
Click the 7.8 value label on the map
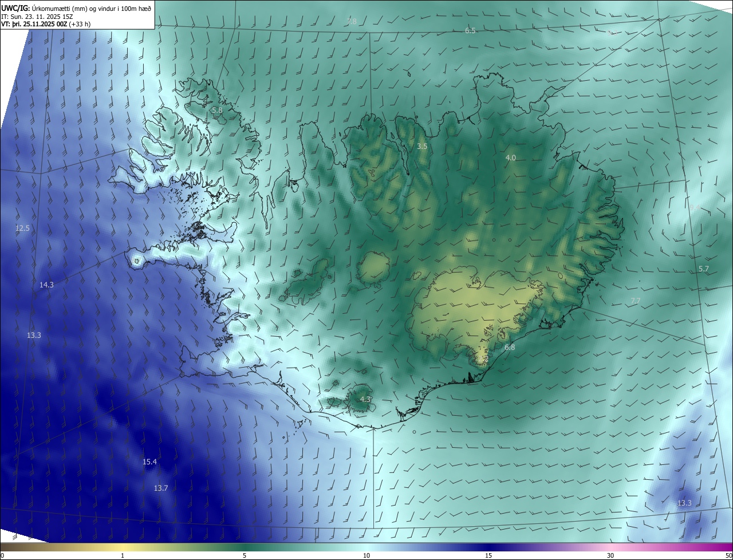coord(352,21)
